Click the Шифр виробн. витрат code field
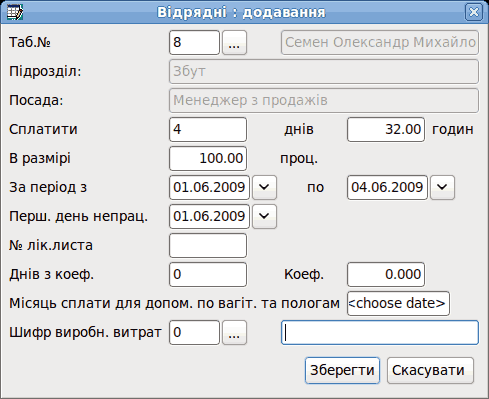 [x=194, y=332]
